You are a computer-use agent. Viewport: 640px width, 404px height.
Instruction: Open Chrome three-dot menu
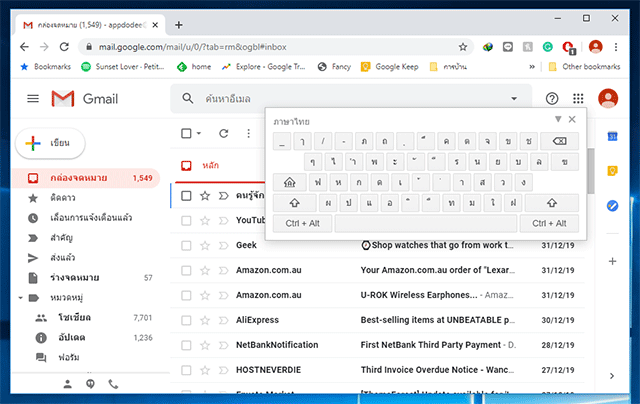click(x=616, y=47)
